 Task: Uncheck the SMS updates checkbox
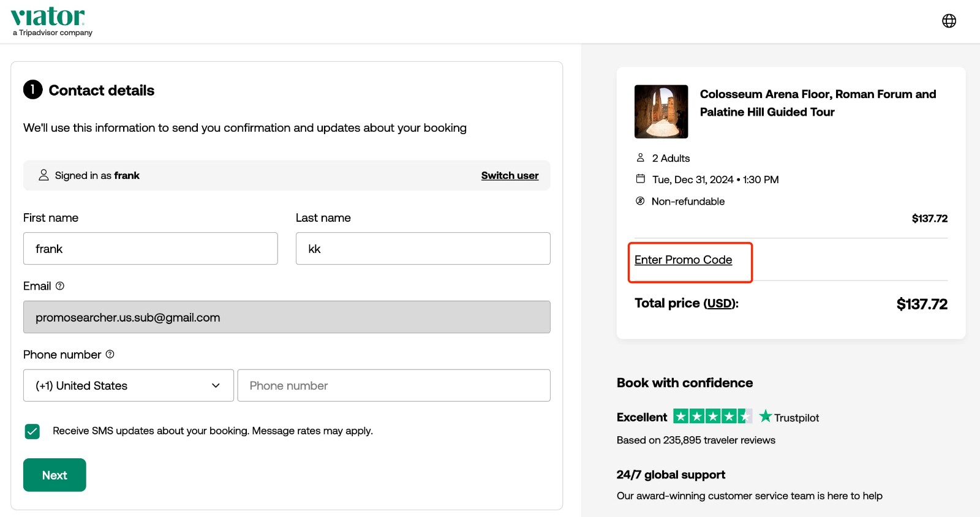coord(32,431)
